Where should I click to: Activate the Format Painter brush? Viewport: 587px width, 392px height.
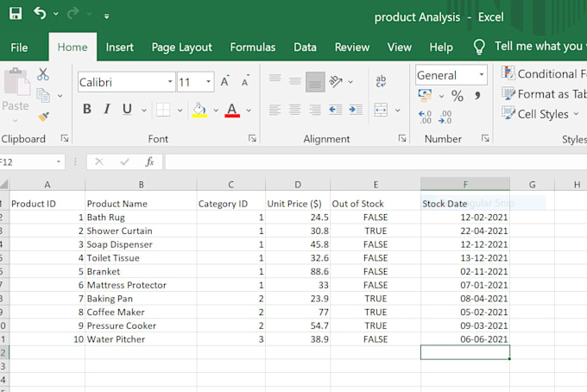43,117
